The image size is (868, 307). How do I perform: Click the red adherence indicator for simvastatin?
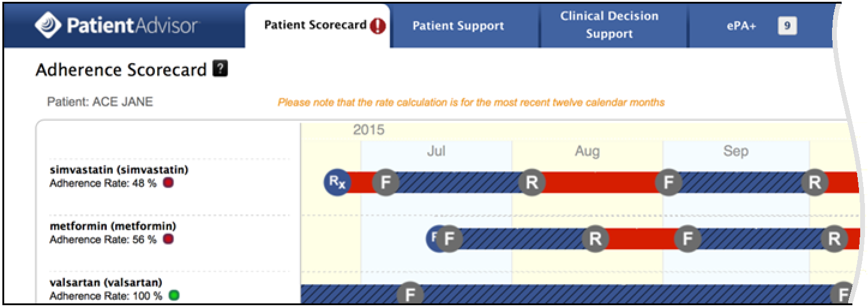tap(169, 183)
